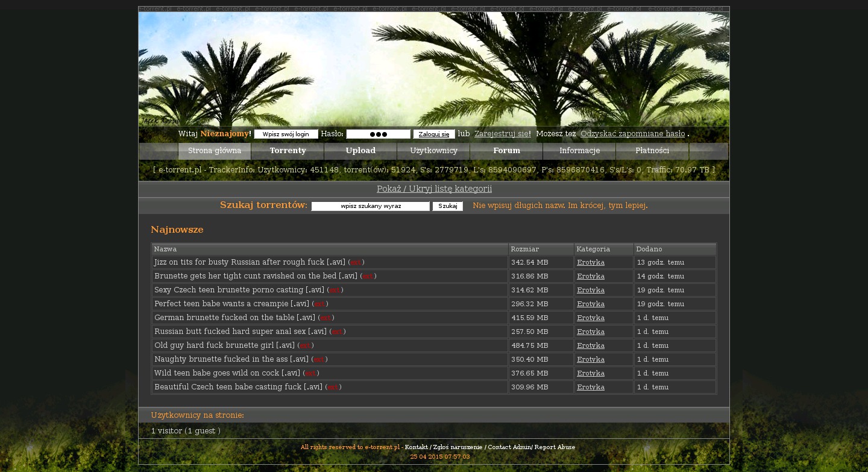
Task: Focus the Hasło password field
Action: tap(378, 134)
